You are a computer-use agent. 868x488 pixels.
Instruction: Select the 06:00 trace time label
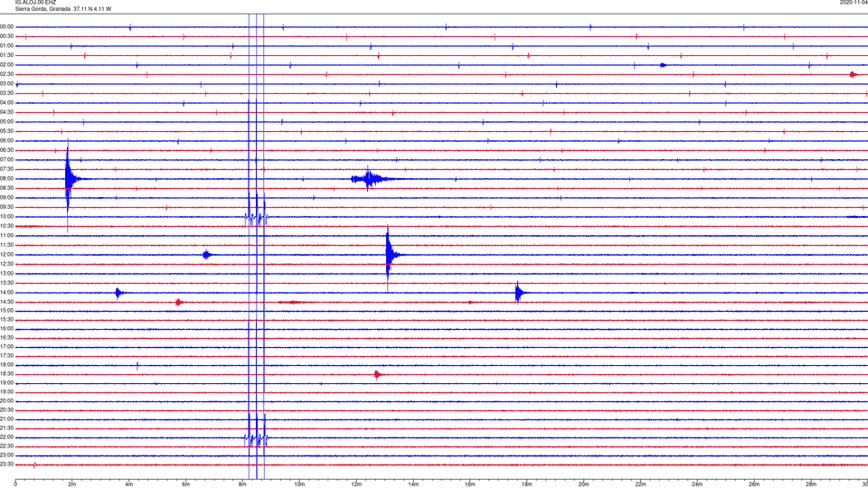point(6,141)
